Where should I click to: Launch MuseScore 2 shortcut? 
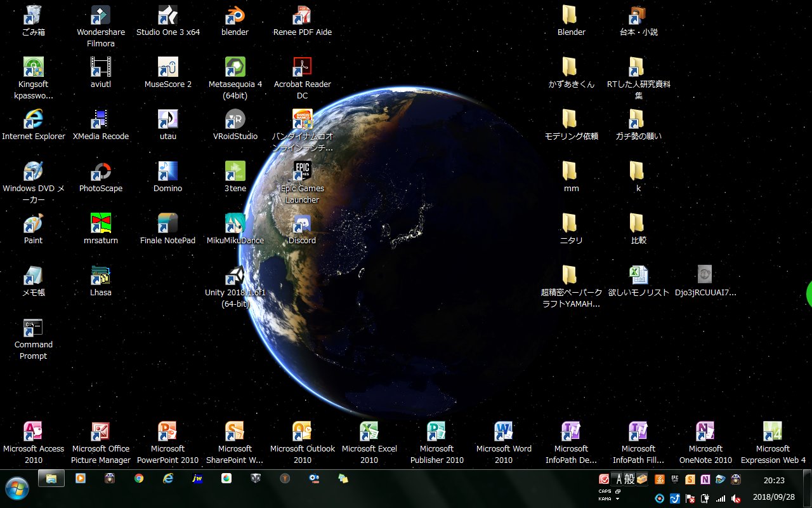pos(168,72)
